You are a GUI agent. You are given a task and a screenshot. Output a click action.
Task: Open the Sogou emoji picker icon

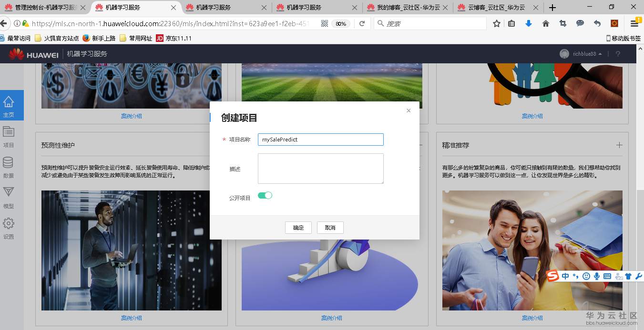coord(586,276)
